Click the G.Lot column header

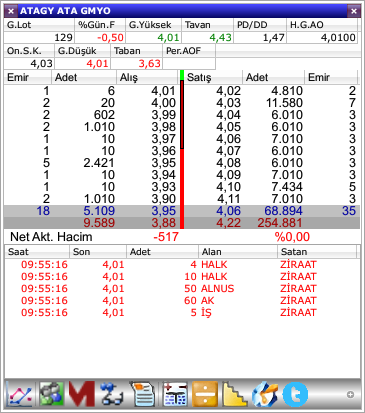click(x=39, y=25)
